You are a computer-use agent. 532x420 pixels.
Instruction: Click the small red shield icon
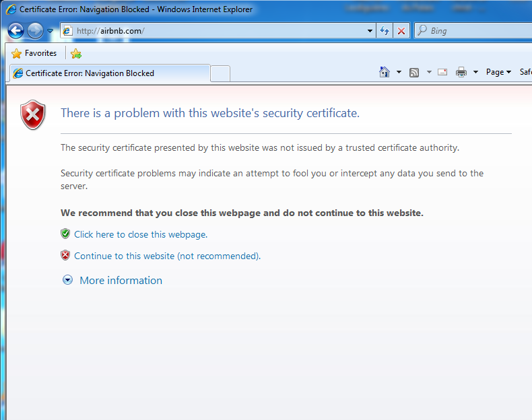click(65, 255)
